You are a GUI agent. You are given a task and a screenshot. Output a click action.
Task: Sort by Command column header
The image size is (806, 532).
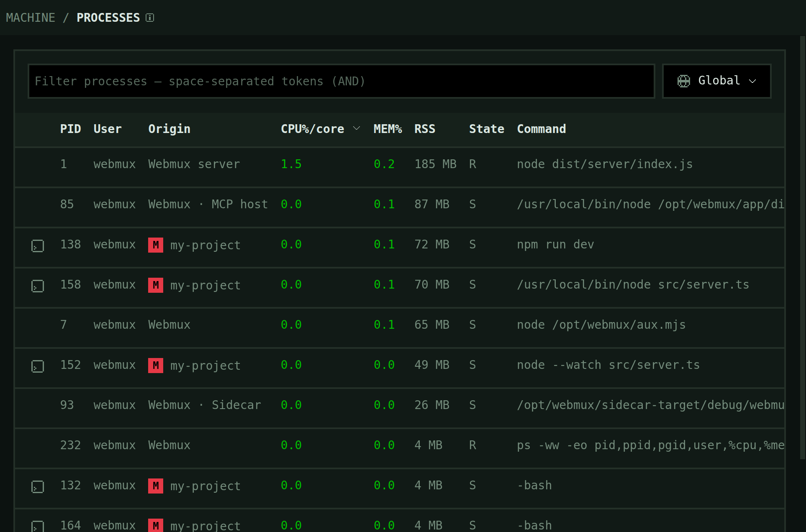pos(542,129)
